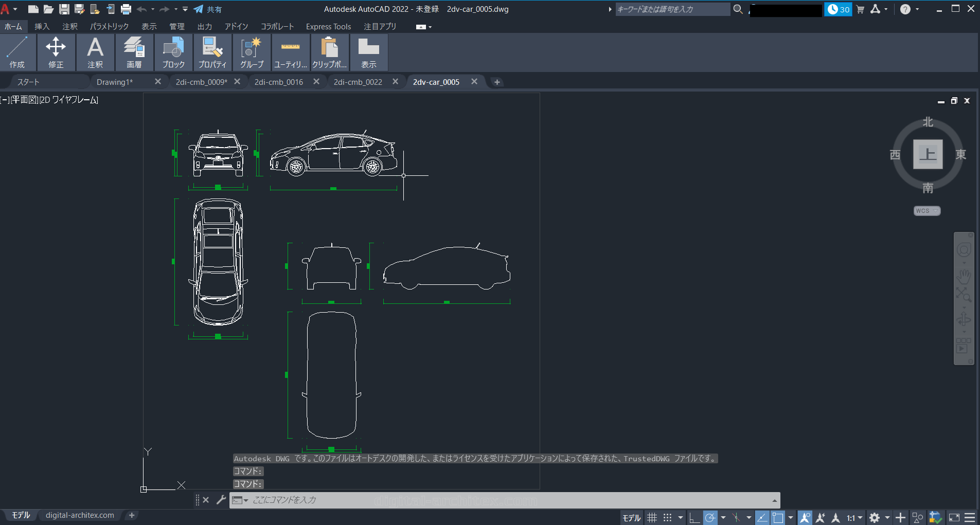Switch to the Drawing1* file tab
Image resolution: width=980 pixels, height=525 pixels.
click(x=115, y=82)
